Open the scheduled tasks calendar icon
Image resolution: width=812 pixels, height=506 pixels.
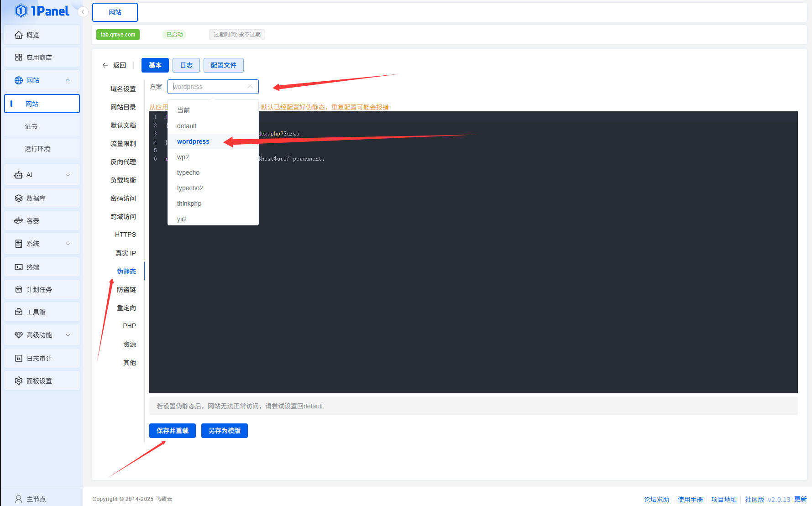tap(19, 290)
